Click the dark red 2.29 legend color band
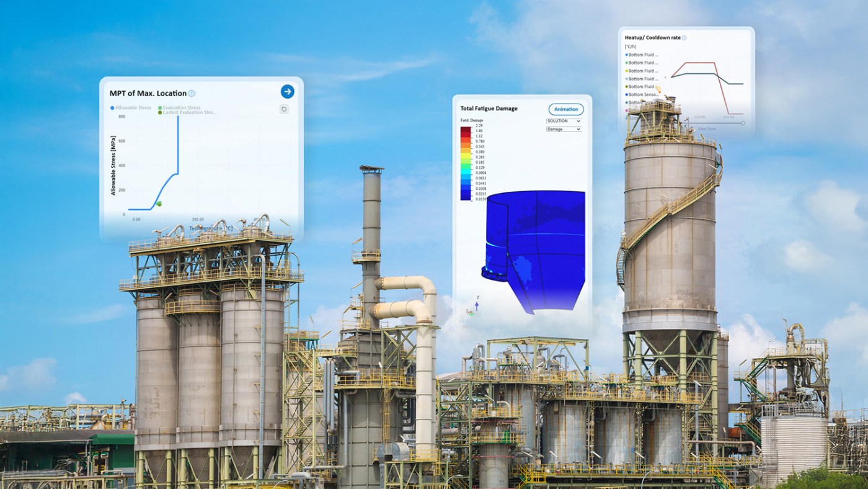Image resolution: width=868 pixels, height=489 pixels. pos(465,129)
